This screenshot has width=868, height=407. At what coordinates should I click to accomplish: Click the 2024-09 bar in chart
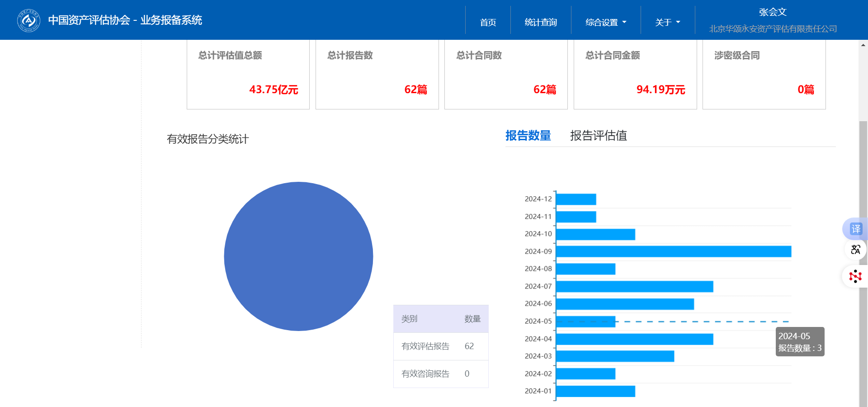click(673, 251)
